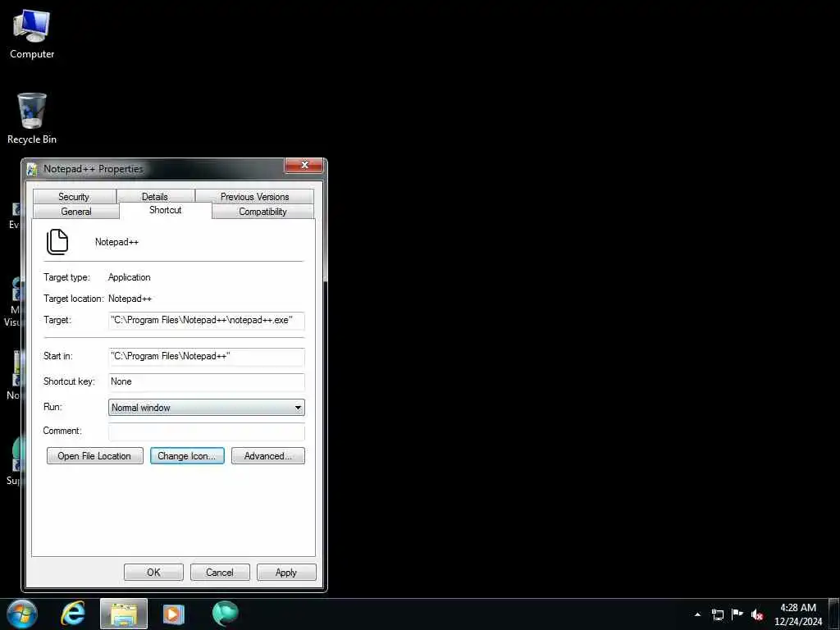The height and width of the screenshot is (630, 840).
Task: Click the Open File Location button
Action: click(x=95, y=456)
